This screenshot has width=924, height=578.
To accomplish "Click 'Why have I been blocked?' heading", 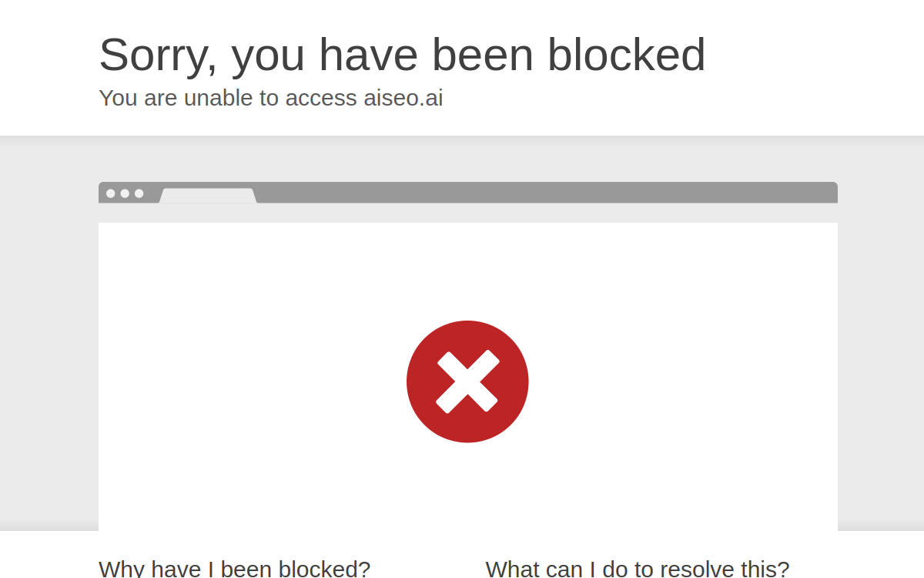I will coord(235,569).
